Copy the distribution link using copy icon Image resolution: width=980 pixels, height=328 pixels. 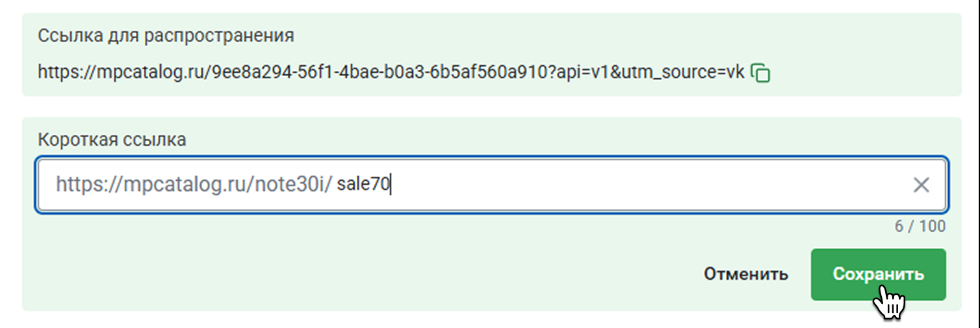pyautogui.click(x=760, y=72)
